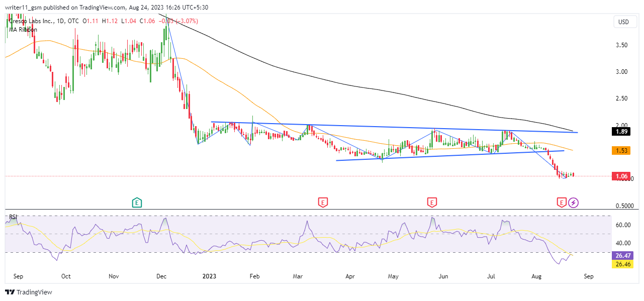644x301 pixels.
Task: Click the Apr label on time axis
Action: click(x=350, y=276)
